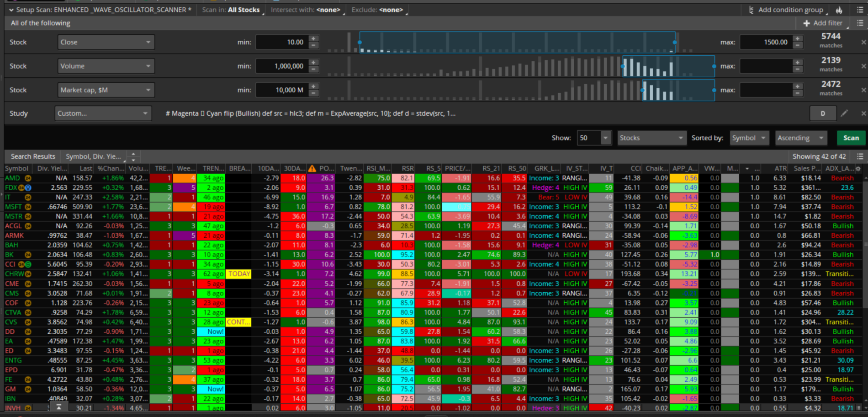Click the D aggregation period button

(823, 113)
